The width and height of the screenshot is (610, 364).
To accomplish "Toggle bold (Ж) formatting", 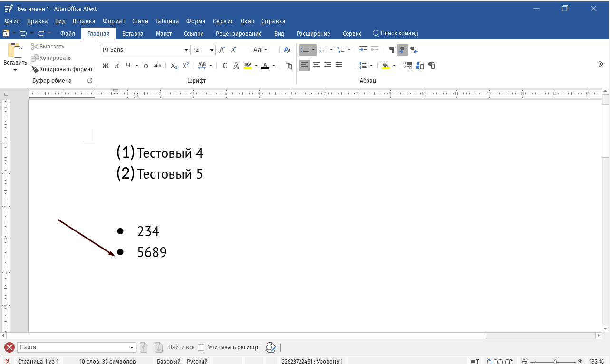I will (106, 66).
